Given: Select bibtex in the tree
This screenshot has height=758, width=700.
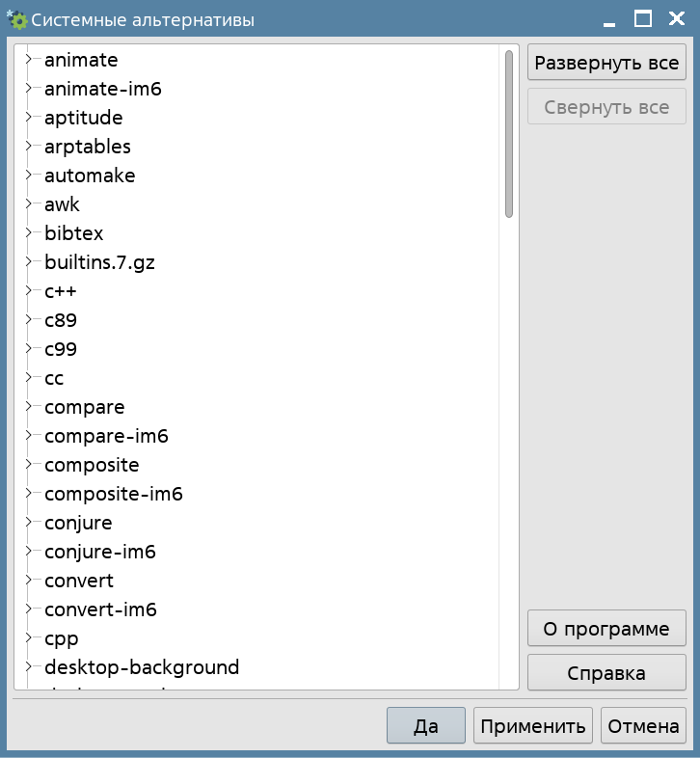Looking at the screenshot, I should tap(73, 233).
